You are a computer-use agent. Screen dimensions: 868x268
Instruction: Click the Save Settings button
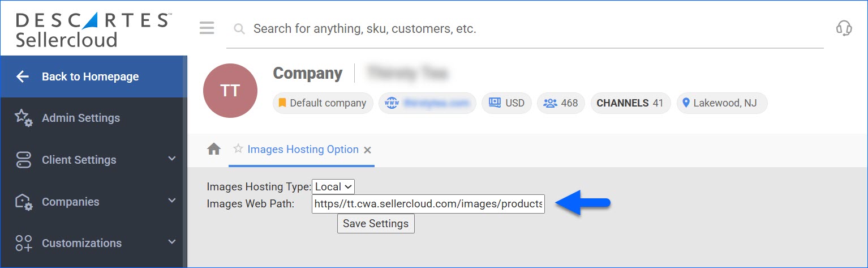click(x=376, y=223)
